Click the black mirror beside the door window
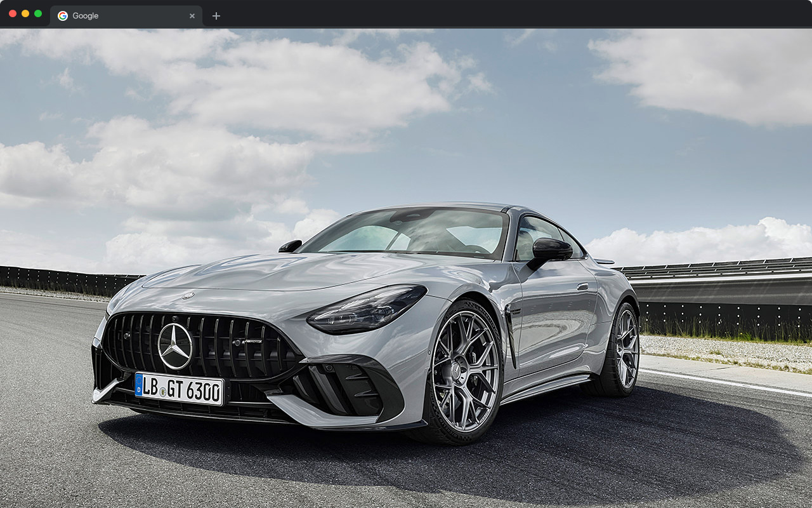Image resolution: width=812 pixels, height=508 pixels. tap(551, 250)
